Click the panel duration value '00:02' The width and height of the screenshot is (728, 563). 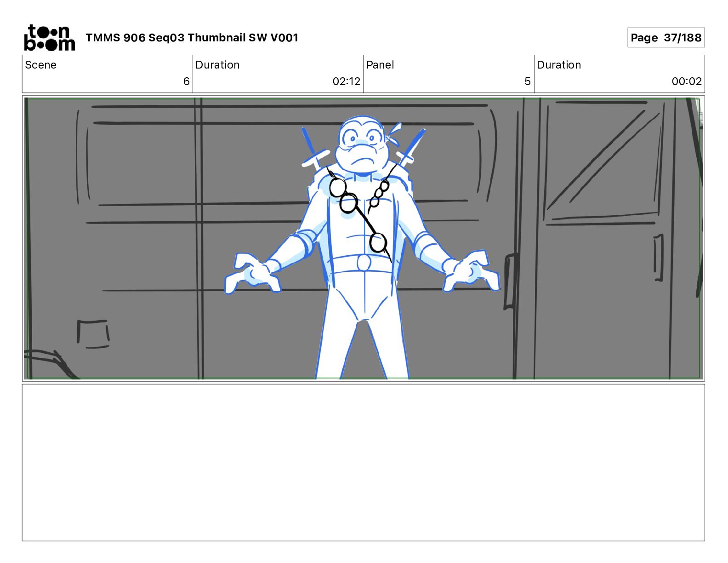pos(687,81)
